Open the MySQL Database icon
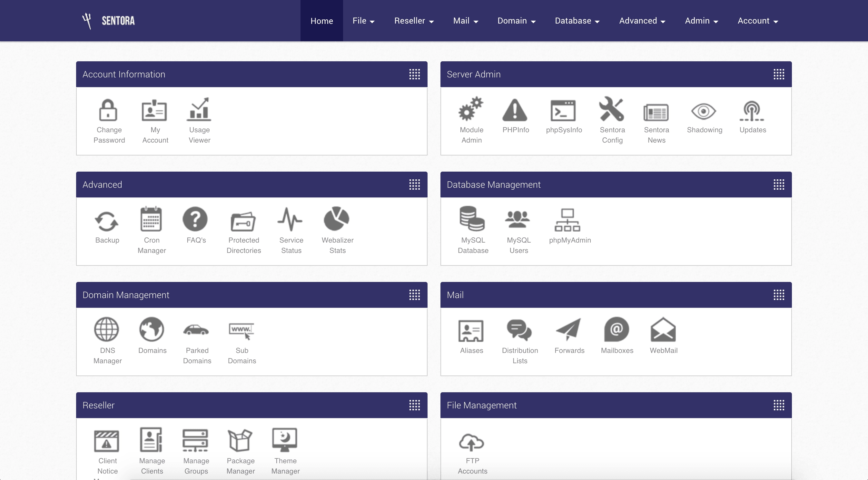The image size is (868, 480). [x=472, y=219]
